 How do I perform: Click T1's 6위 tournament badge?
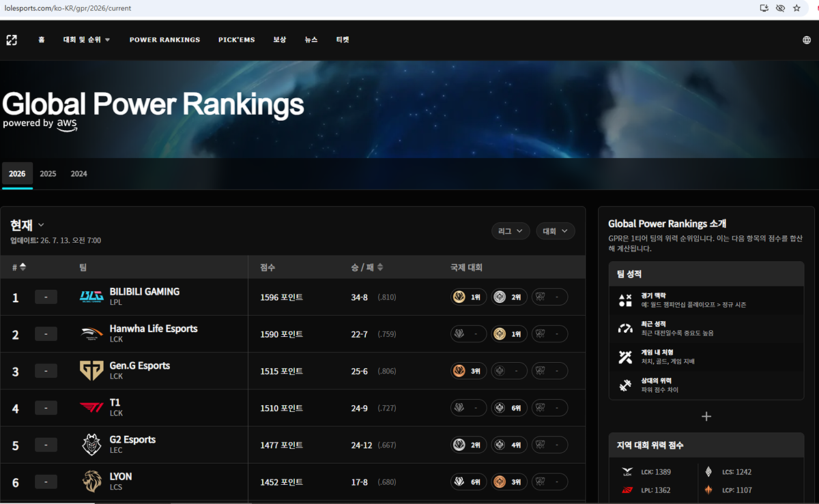point(509,408)
